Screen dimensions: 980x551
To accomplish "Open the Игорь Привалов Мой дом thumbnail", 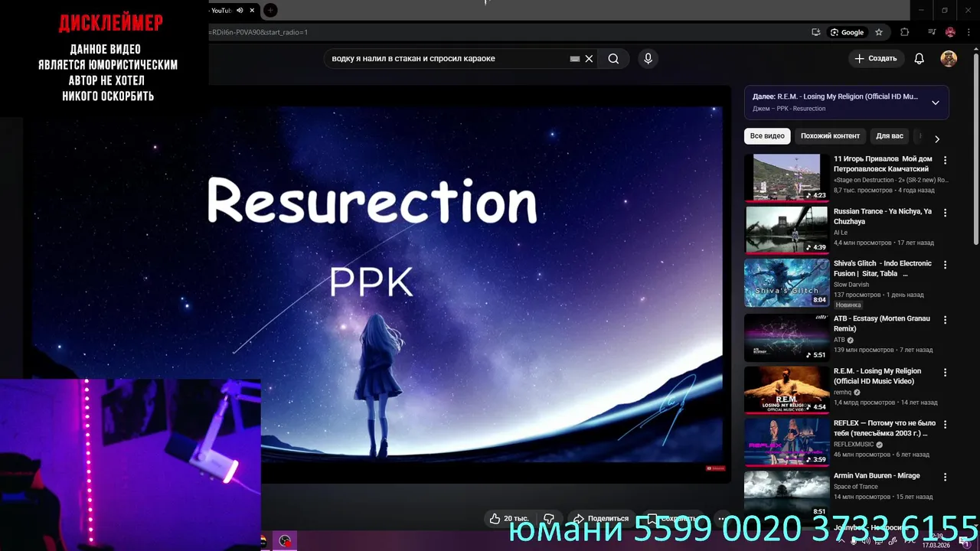I will (786, 178).
